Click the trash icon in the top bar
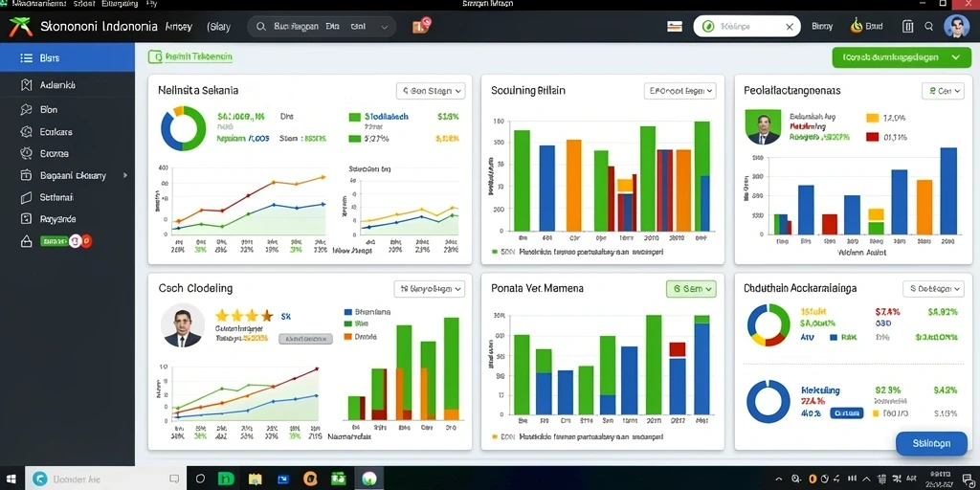Image resolution: width=980 pixels, height=490 pixels. (x=908, y=26)
